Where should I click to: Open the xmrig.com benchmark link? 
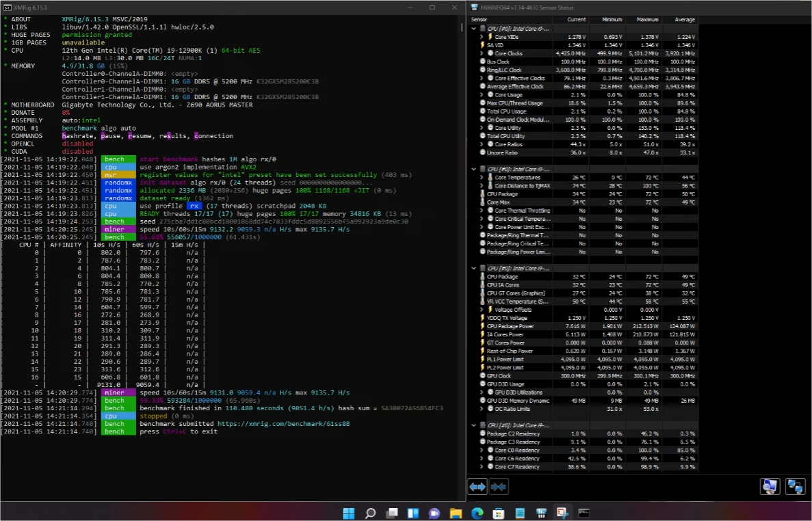tap(283, 424)
